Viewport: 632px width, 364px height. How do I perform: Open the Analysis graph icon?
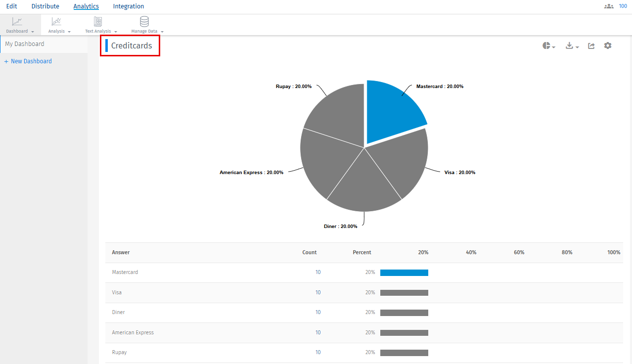[x=56, y=21]
